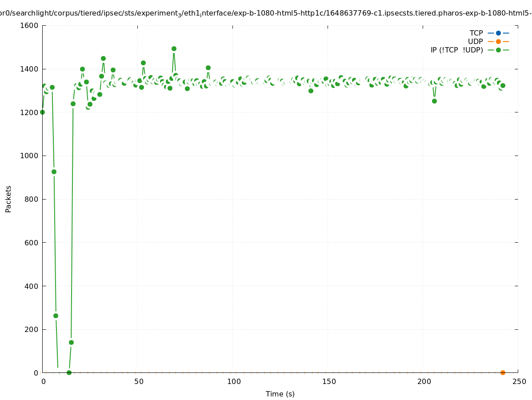Viewport: 532px width, 400px height.
Task: Click the "Time (s)" x-axis label
Action: tap(280, 394)
